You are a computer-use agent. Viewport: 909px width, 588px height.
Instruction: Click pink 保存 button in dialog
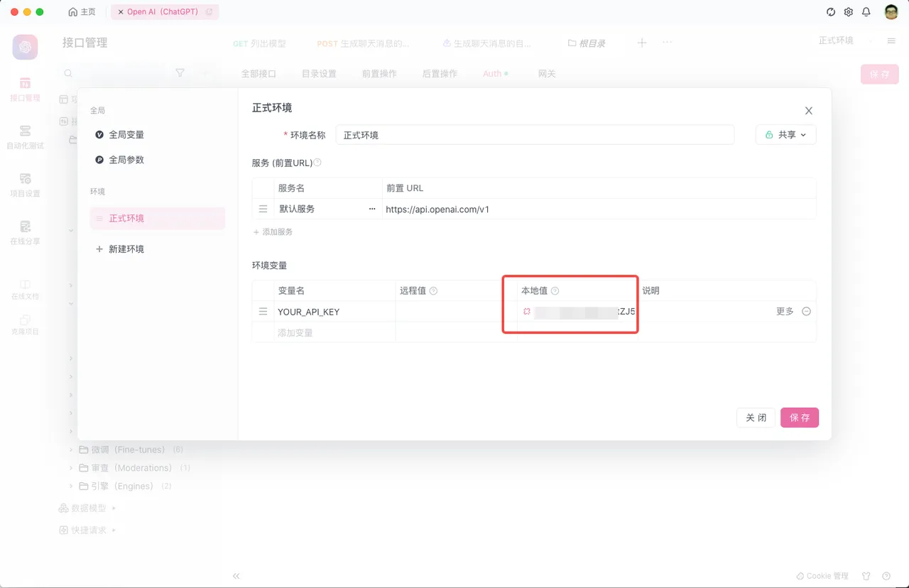[800, 418]
